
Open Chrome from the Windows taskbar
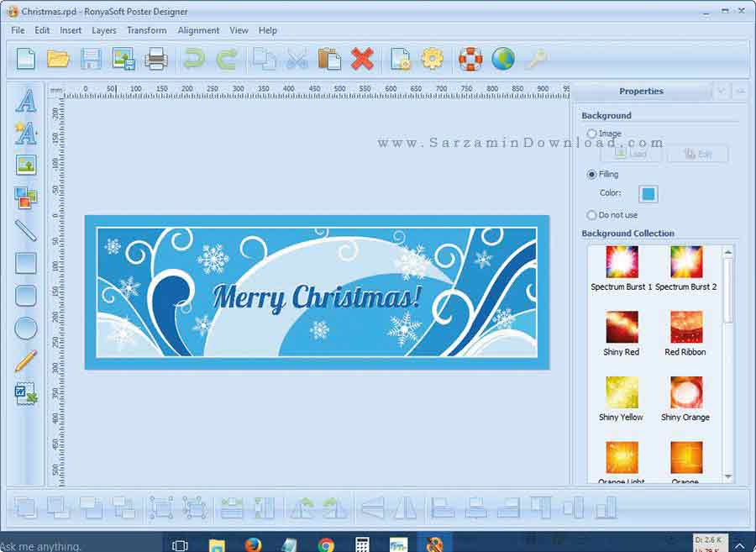(x=326, y=544)
